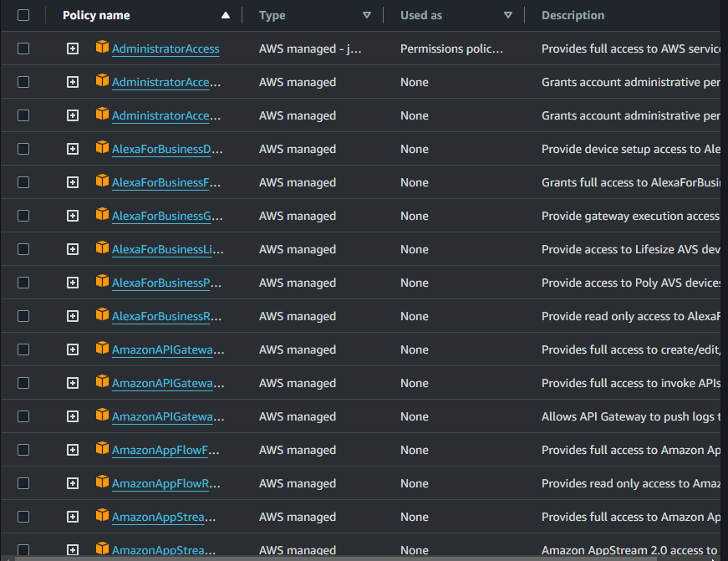Check the box for the invoke APIs policy row

tap(23, 383)
